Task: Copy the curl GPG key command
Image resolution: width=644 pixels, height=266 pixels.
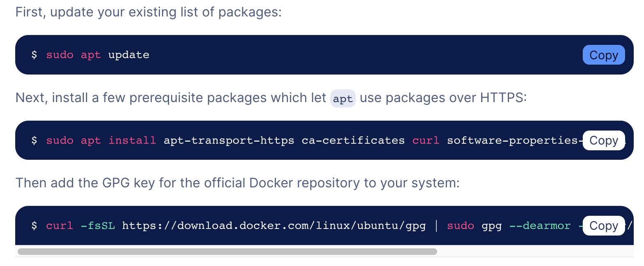Action: click(603, 226)
